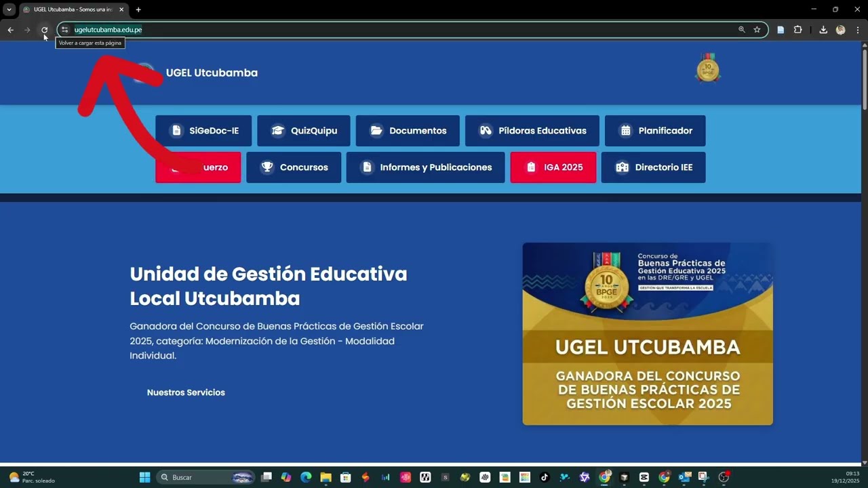This screenshot has height=488, width=868.
Task: Select the UGEL Utcubamba browser tab
Action: 73,9
